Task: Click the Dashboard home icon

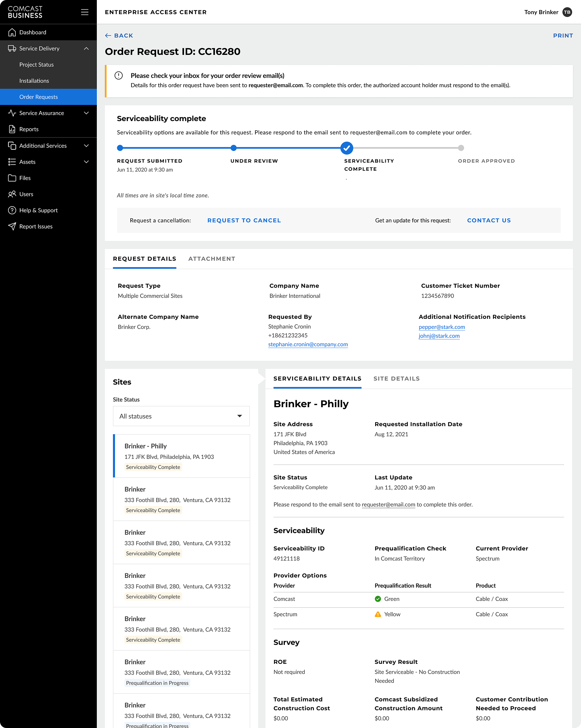Action: coord(12,32)
